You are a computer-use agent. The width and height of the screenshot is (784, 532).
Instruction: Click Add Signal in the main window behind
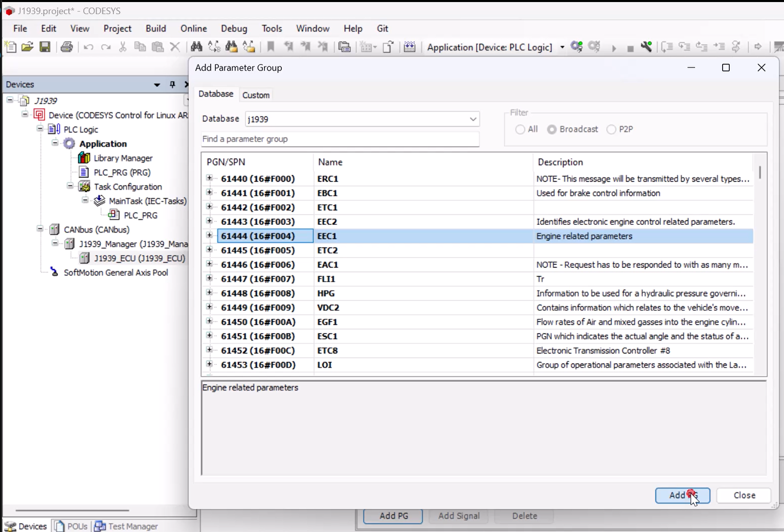(459, 516)
